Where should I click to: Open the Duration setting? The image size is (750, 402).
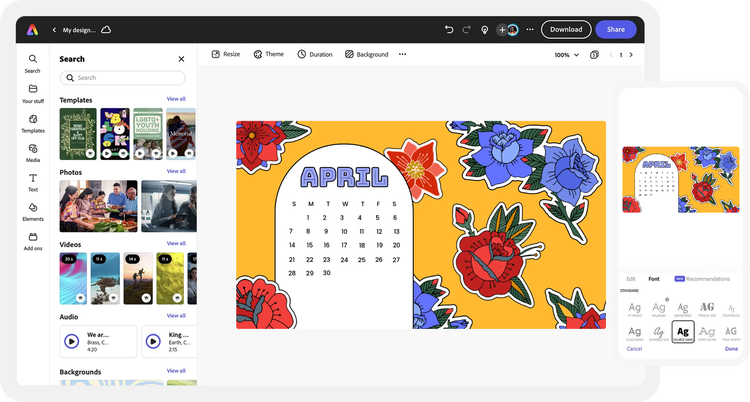(315, 55)
